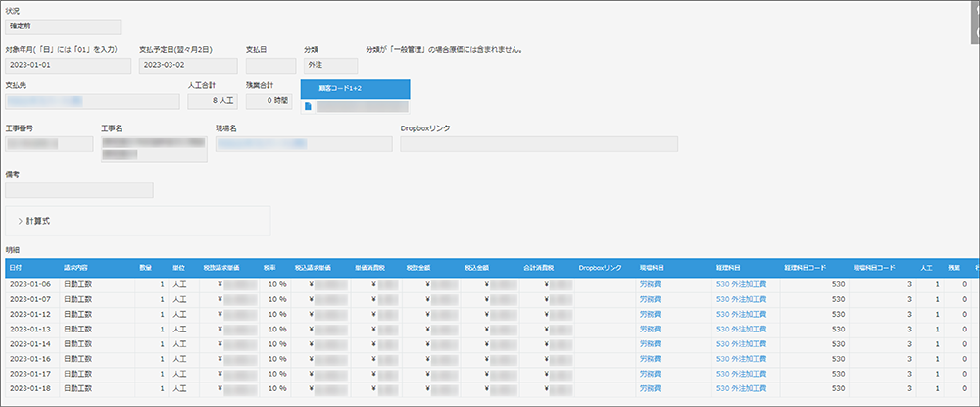Screen dimensions: 980x407
Task: Click the empty Dropboxリンク field
Action: [538, 144]
